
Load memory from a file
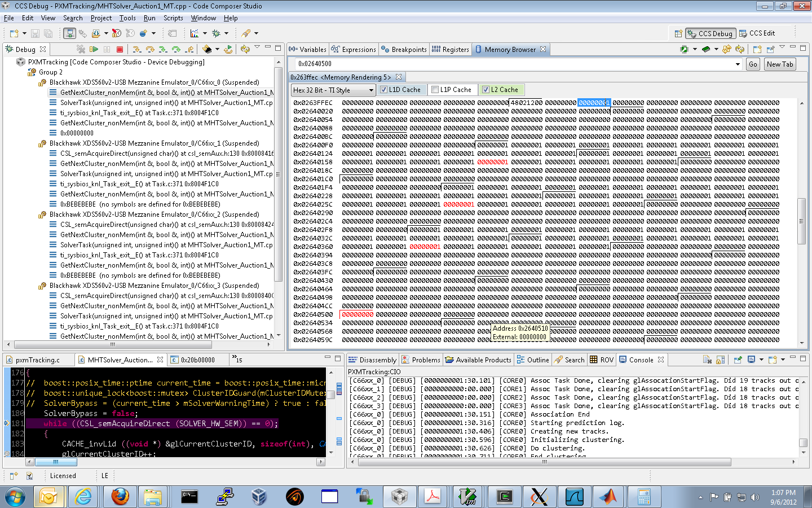[706, 50]
